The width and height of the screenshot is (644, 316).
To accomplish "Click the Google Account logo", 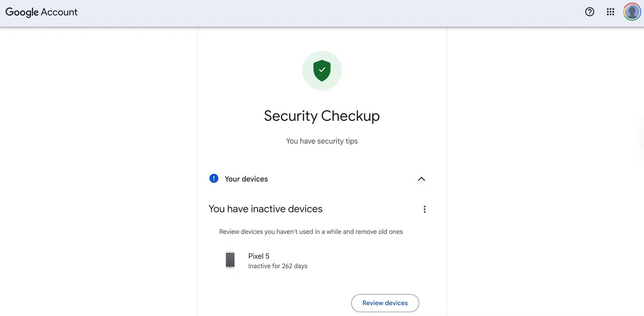I will pos(42,12).
